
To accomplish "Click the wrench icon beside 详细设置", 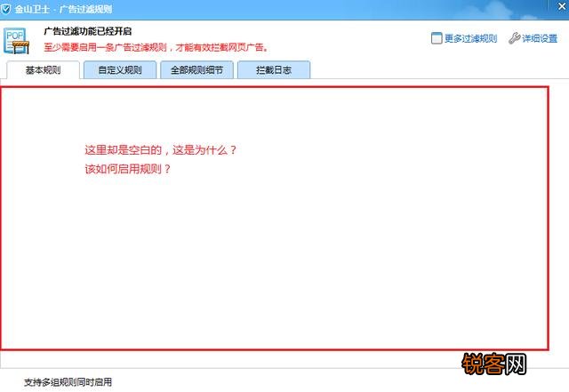I will pos(514,38).
